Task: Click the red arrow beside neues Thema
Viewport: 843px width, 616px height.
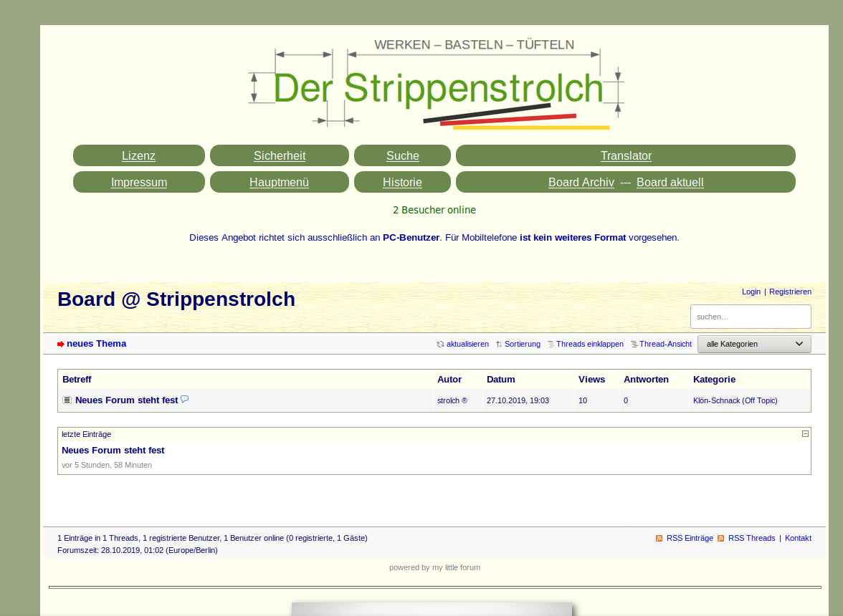Action: pos(61,345)
